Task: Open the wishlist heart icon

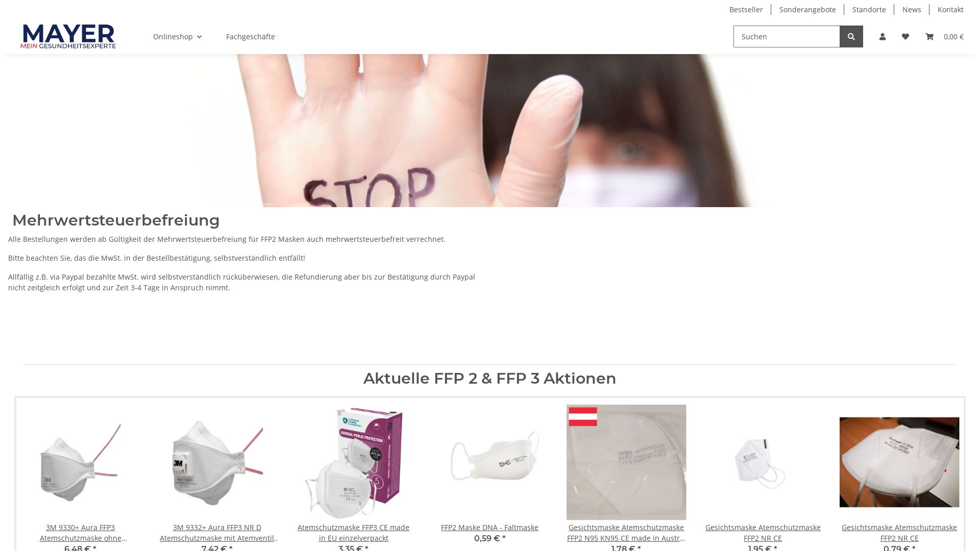Action: click(905, 37)
